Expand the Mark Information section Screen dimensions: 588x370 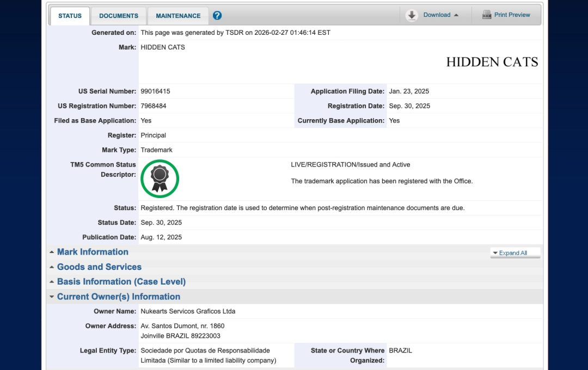[x=93, y=252]
